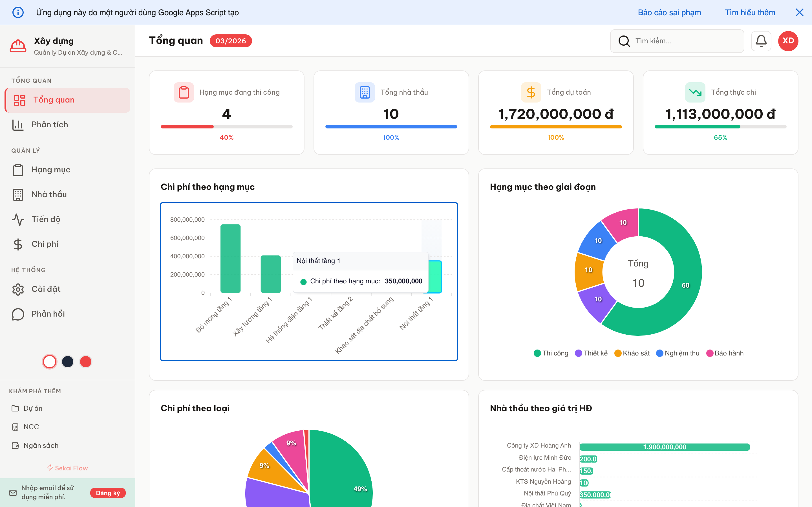The height and width of the screenshot is (507, 812).
Task: Open the Báo cáo sai phạm link
Action: click(x=669, y=12)
